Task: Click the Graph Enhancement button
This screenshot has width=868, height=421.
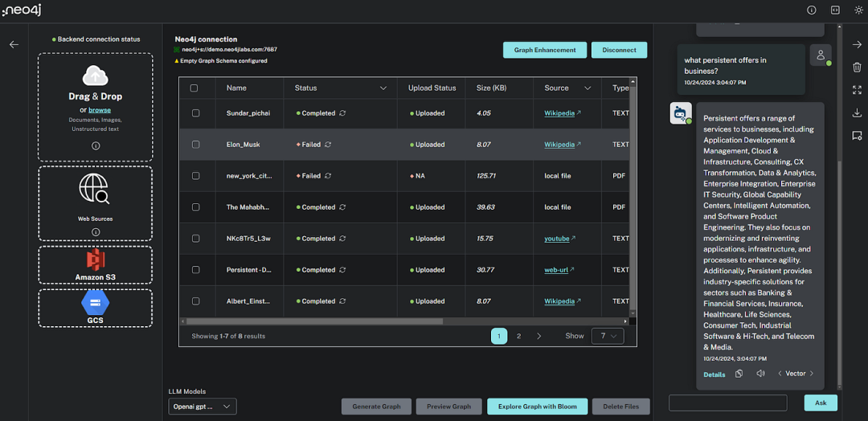Action: tap(545, 50)
